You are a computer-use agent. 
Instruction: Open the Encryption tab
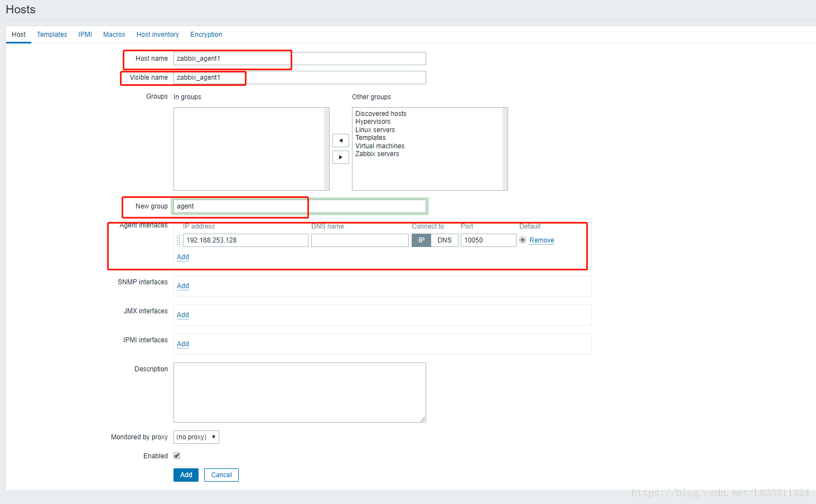[x=206, y=35]
